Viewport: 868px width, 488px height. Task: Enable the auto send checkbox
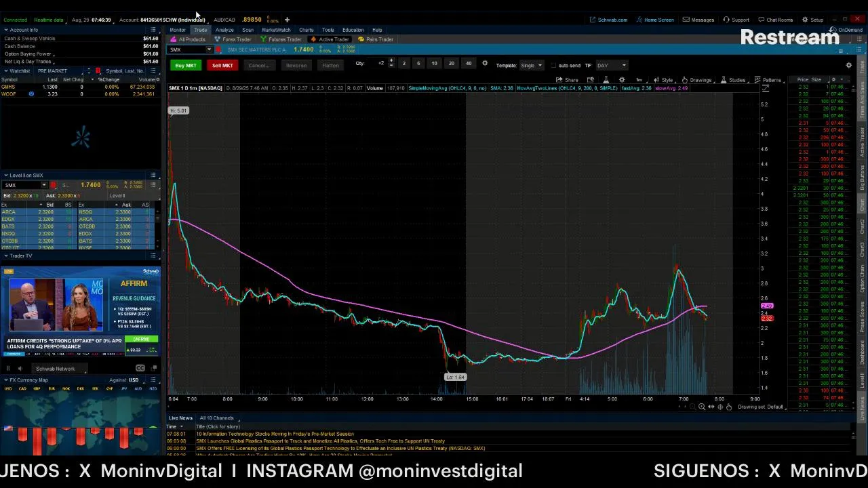point(553,66)
